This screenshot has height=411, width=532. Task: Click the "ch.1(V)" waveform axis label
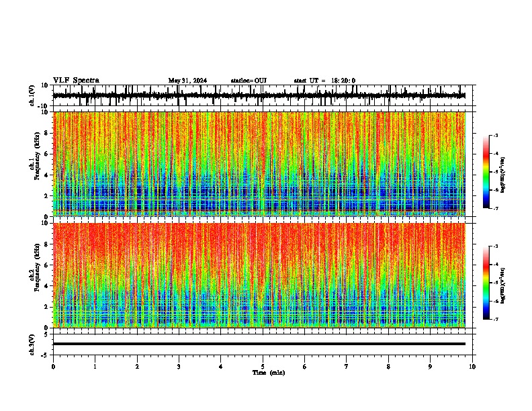(32, 95)
